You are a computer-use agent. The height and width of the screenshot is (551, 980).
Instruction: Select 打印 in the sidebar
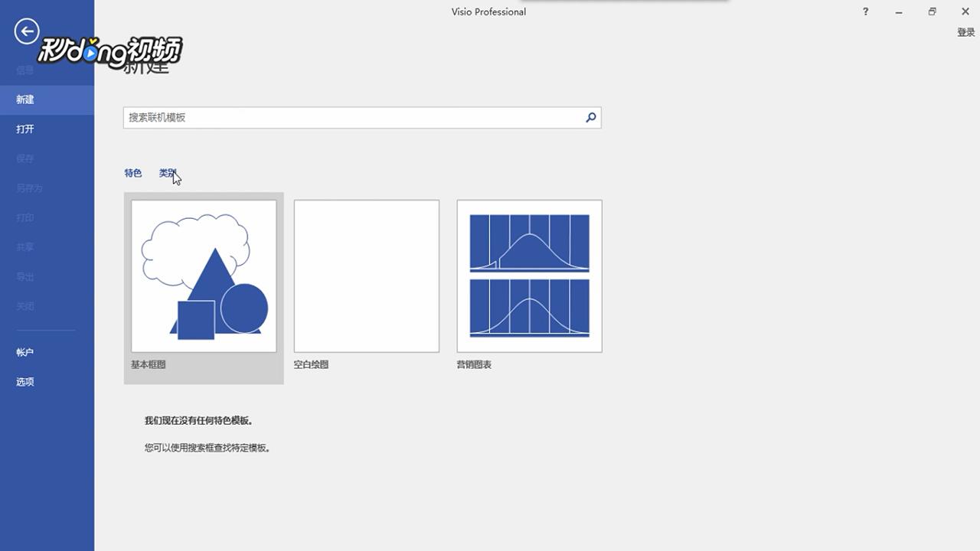(x=25, y=218)
